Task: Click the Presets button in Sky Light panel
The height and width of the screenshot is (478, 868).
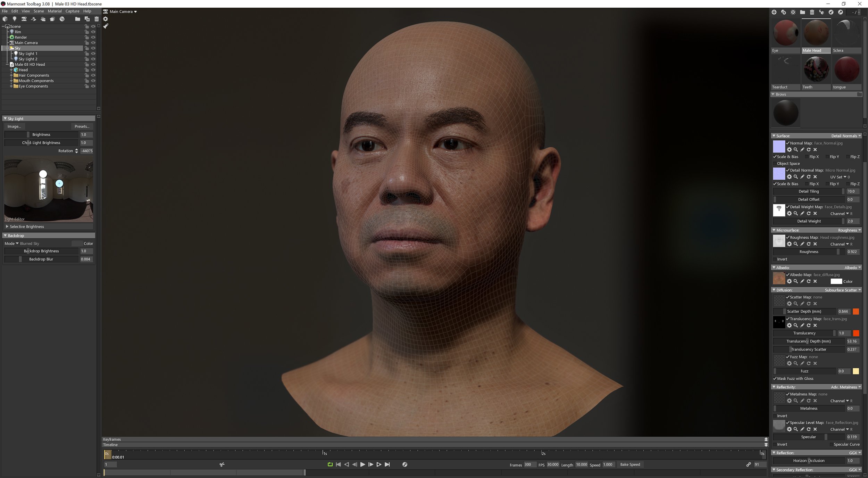Action: tap(82, 126)
